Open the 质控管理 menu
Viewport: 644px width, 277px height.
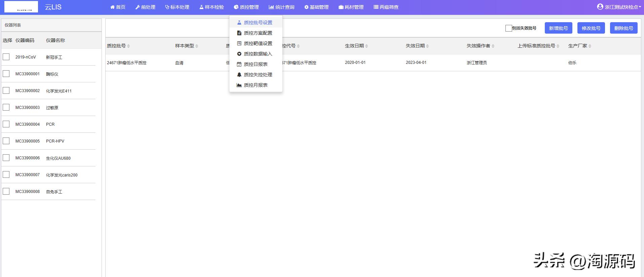(x=247, y=7)
